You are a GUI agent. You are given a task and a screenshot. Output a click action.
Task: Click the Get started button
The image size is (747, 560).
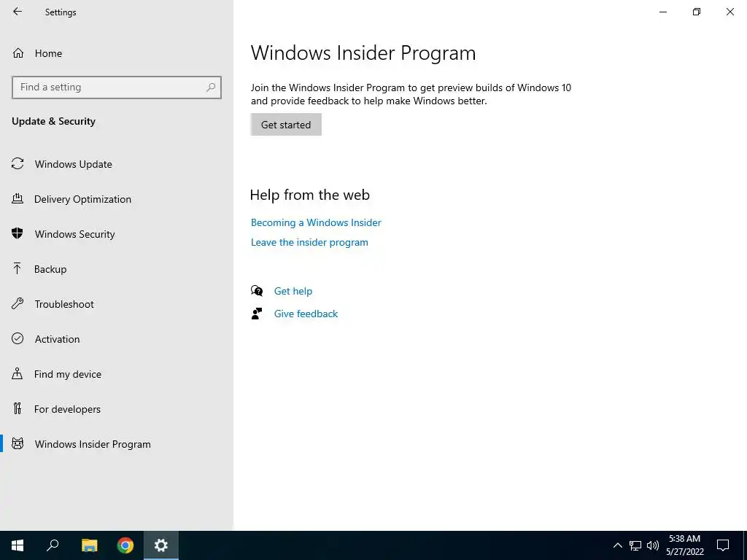pos(286,124)
